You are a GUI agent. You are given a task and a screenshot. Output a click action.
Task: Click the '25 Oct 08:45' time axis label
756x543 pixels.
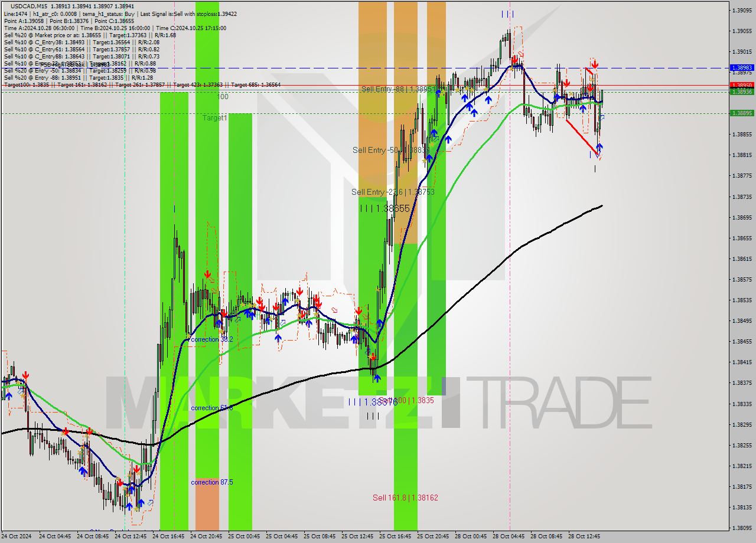click(x=320, y=537)
